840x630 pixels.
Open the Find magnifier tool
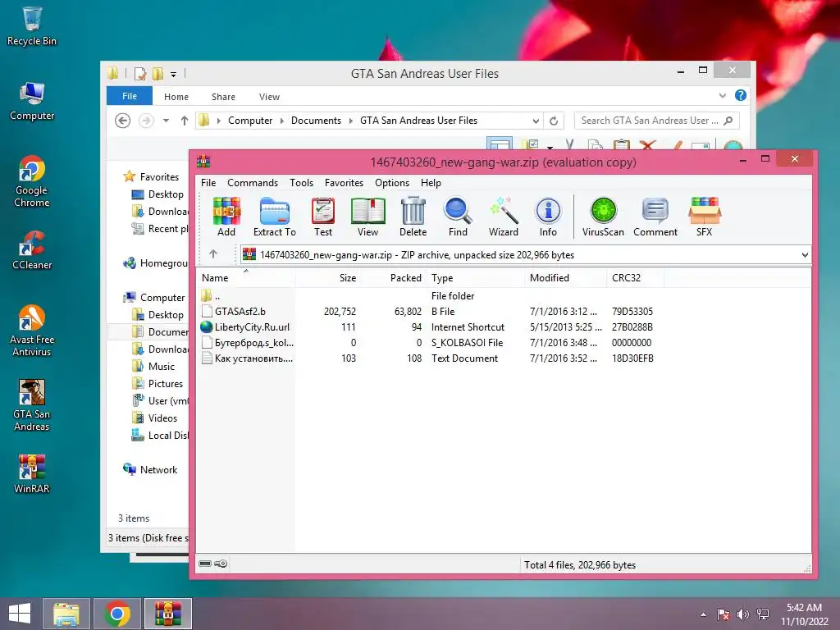point(458,217)
